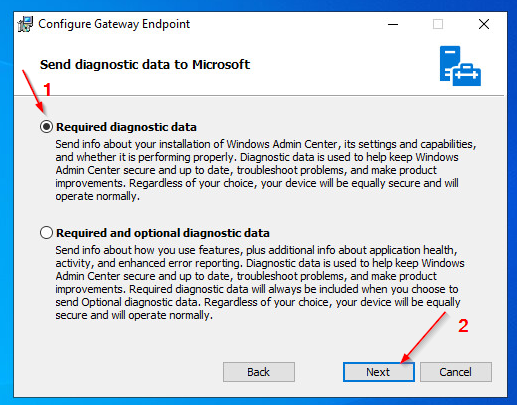517x405 pixels.
Task: Close the Configure Gateway Endpoint dialog
Action: pos(484,24)
